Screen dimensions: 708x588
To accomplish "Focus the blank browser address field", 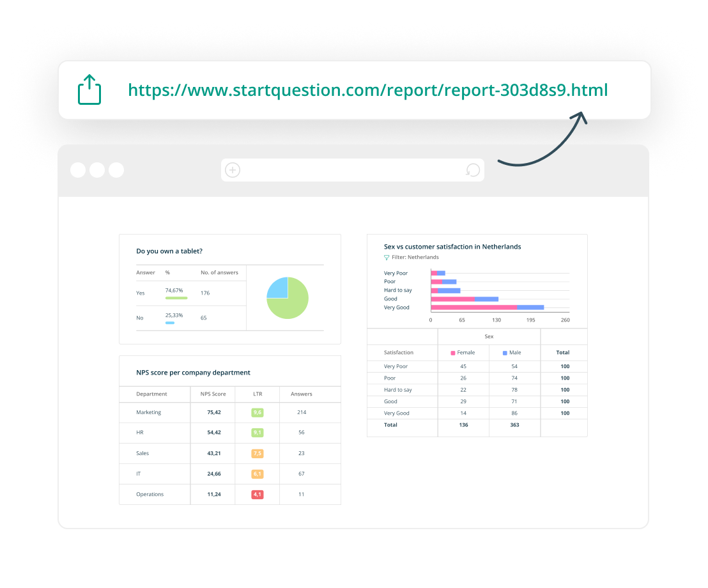I will pyautogui.click(x=353, y=170).
